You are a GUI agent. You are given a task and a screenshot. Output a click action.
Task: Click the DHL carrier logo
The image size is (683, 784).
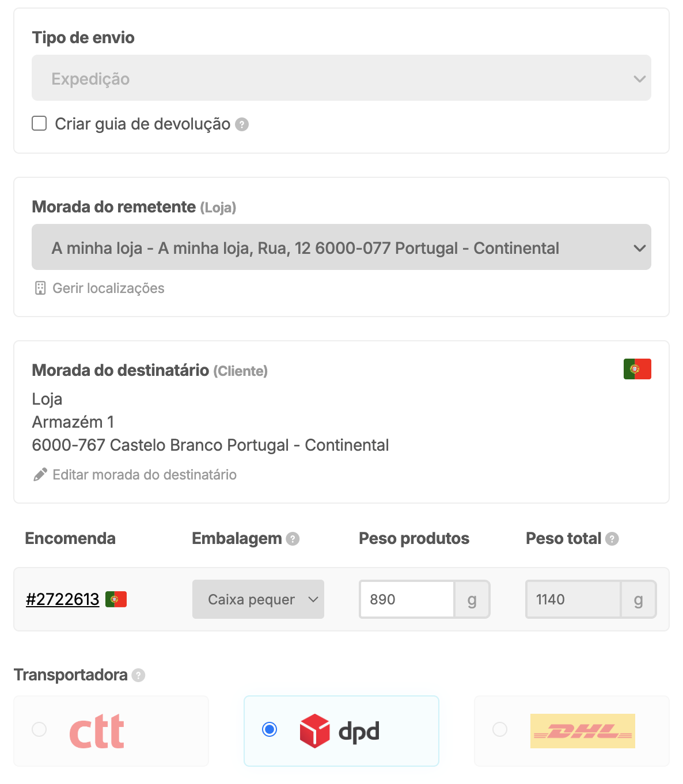coord(582,731)
